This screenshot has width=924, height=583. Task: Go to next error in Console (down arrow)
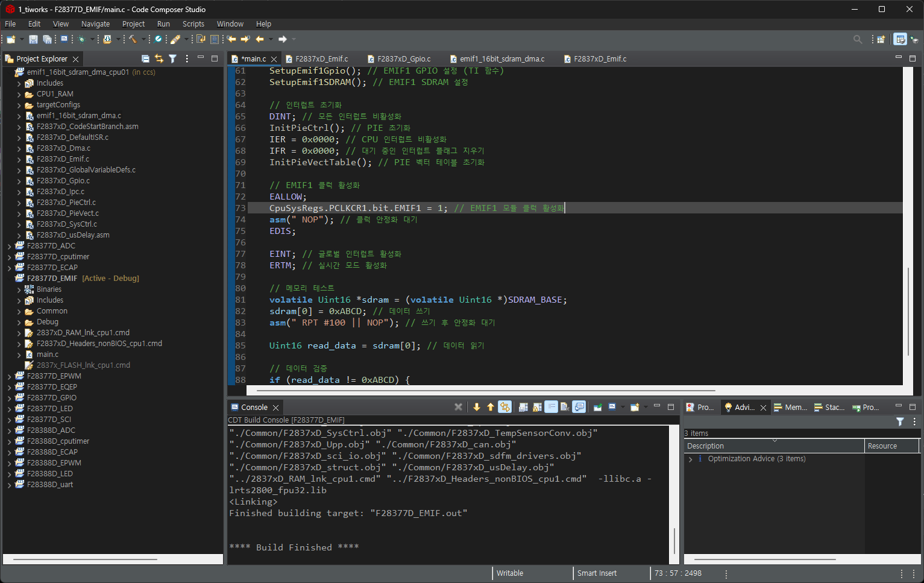click(477, 407)
